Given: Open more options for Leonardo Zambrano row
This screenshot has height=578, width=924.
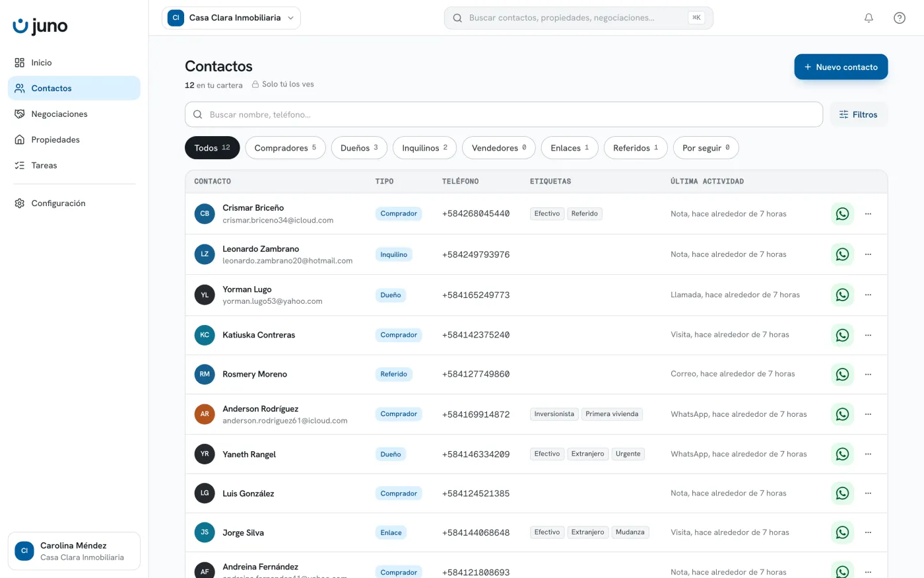Looking at the screenshot, I should tap(868, 254).
